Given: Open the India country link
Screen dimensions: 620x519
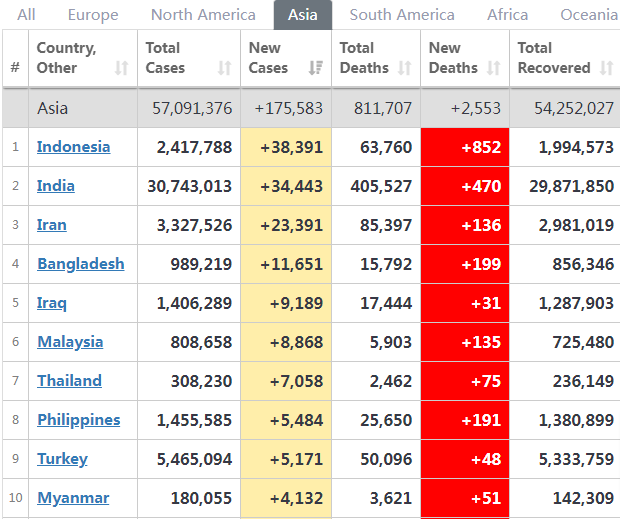Looking at the screenshot, I should [56, 186].
